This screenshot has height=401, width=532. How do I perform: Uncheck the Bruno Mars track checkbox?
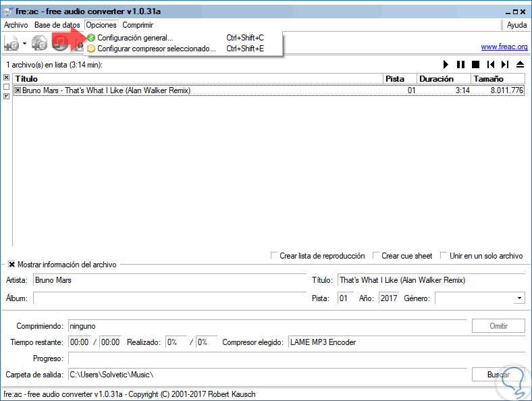[18, 90]
